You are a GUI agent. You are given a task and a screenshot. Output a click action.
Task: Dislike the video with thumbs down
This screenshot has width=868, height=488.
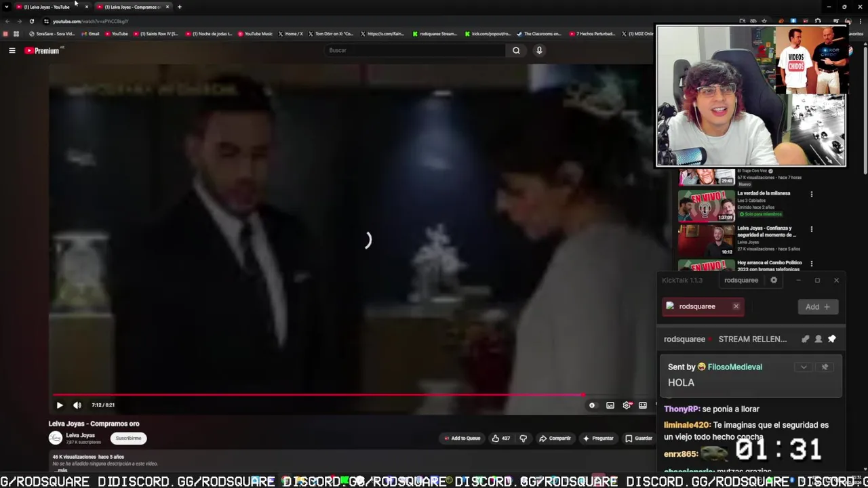click(x=523, y=439)
